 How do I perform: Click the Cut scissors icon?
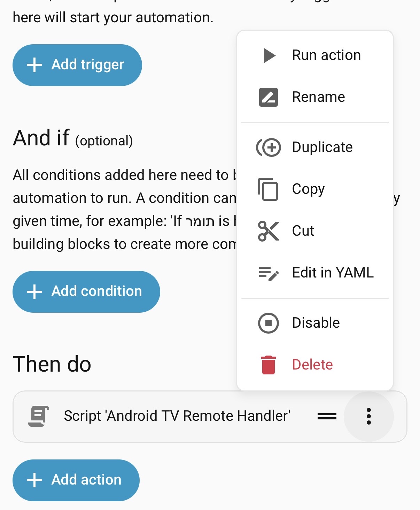coord(268,231)
